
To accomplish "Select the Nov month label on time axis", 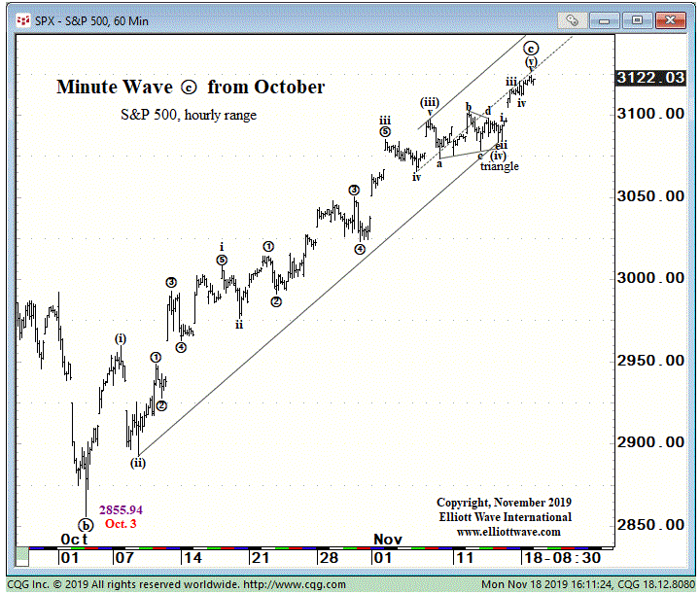I will (388, 539).
